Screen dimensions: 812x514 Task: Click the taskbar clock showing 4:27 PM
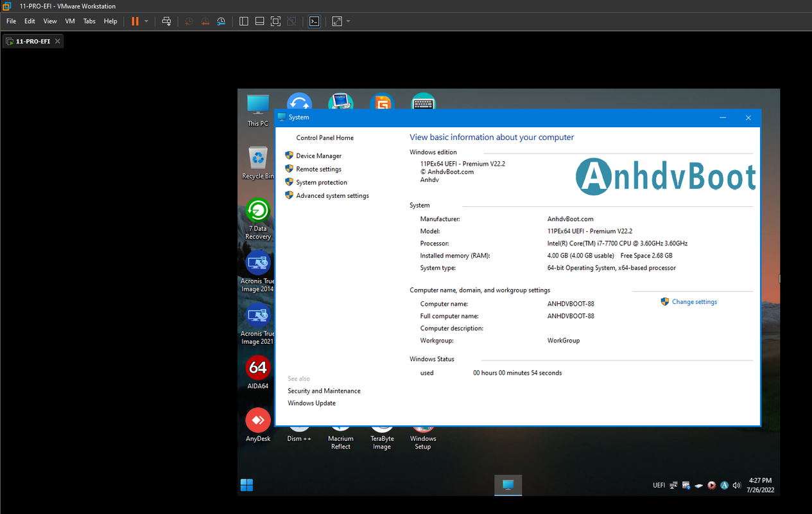[x=761, y=485]
